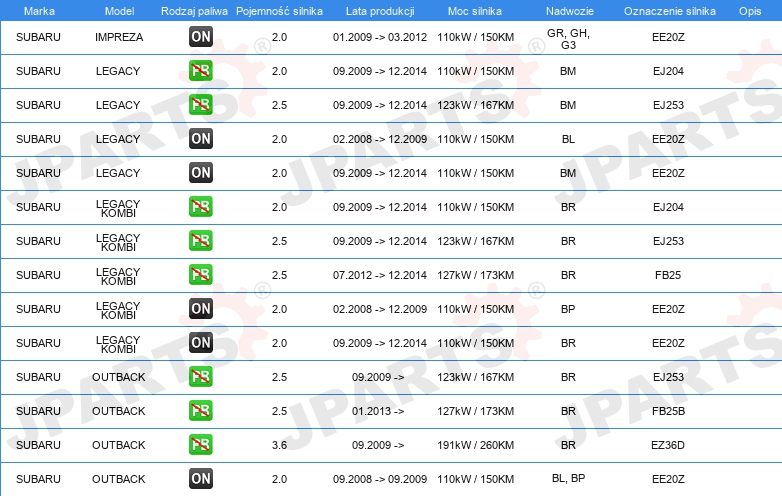Click the Oznaczenie silnika column header
Viewport: 782px width, 496px height.
point(669,11)
